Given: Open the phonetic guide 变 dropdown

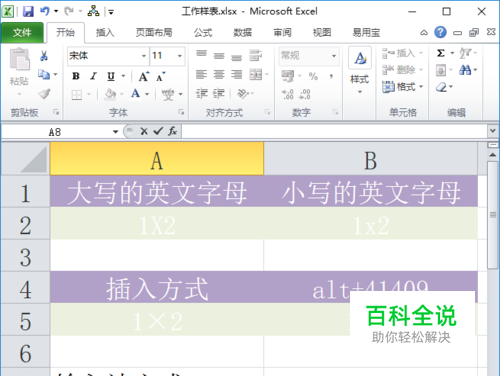Looking at the screenshot, I should tap(180, 95).
